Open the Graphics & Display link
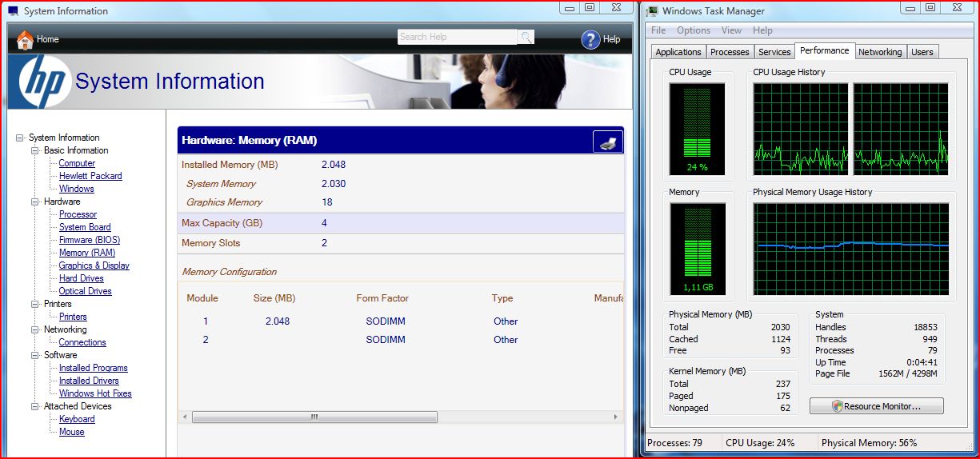The image size is (980, 459). coord(94,265)
